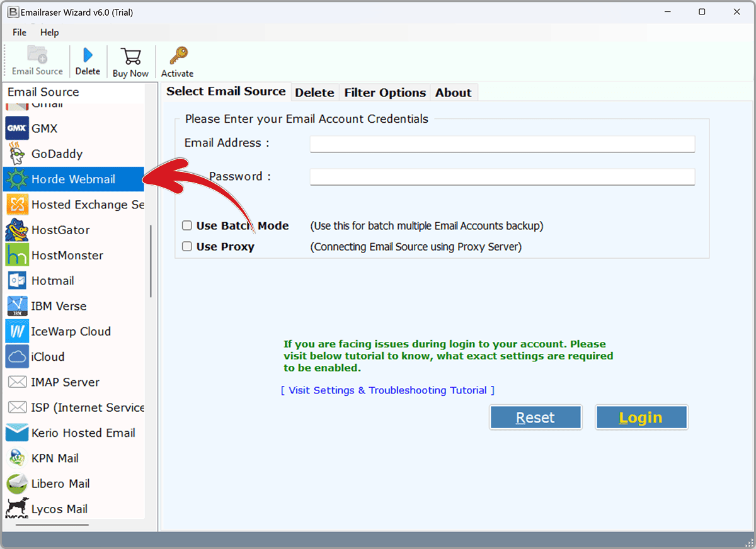756x549 pixels.
Task: Click the Lycos Mail dog icon
Action: coord(17,507)
